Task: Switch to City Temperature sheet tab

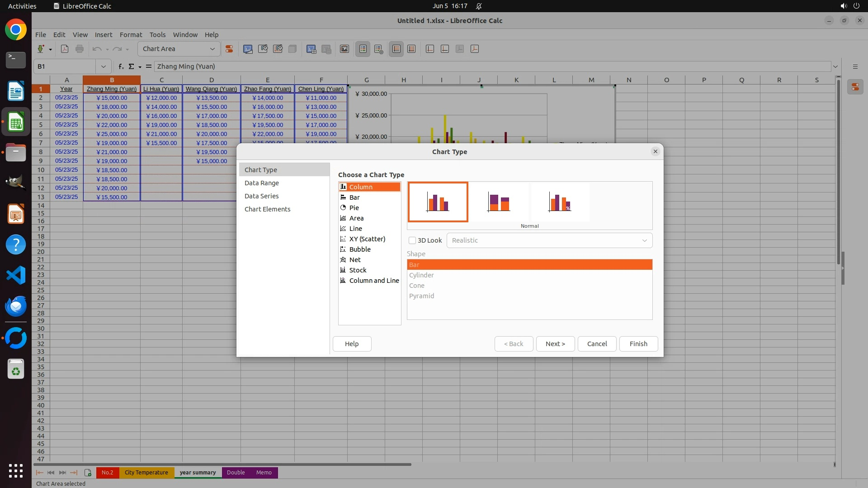Action: click(146, 473)
